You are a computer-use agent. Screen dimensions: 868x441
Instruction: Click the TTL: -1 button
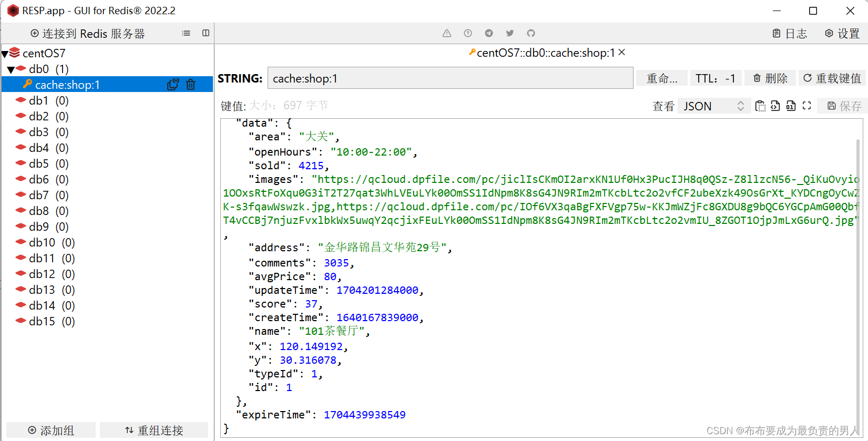click(x=716, y=78)
